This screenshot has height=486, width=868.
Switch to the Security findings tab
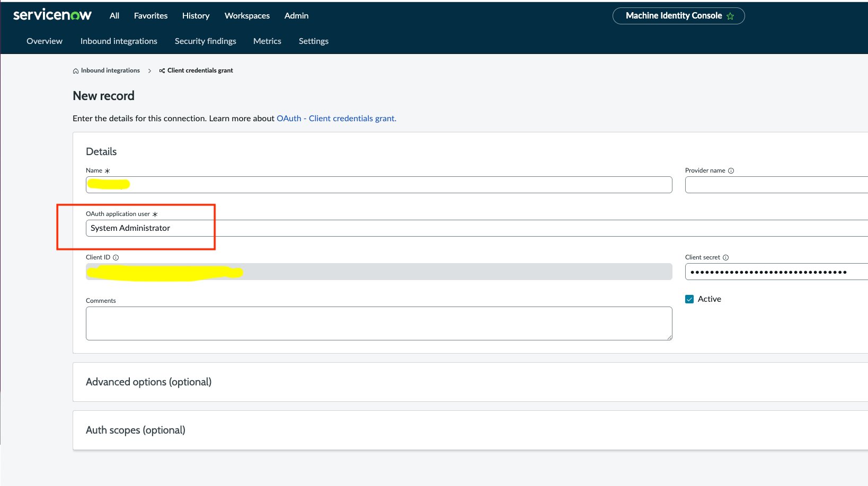coord(205,41)
